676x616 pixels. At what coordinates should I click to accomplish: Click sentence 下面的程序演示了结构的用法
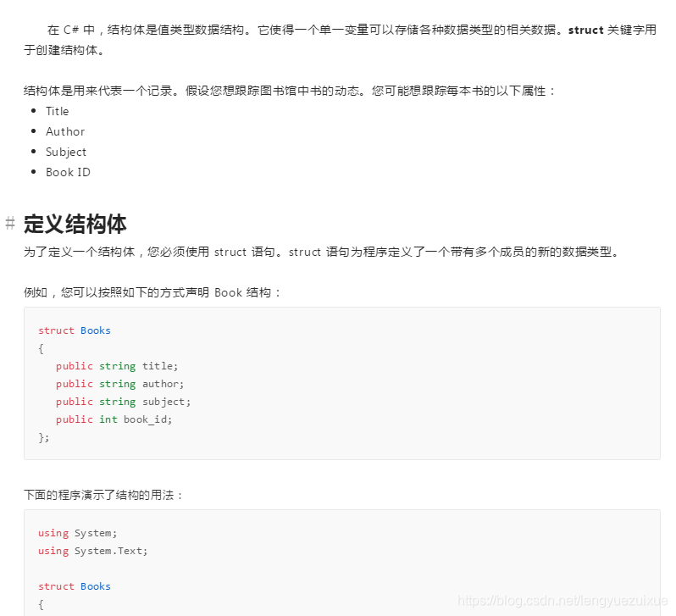[103, 495]
